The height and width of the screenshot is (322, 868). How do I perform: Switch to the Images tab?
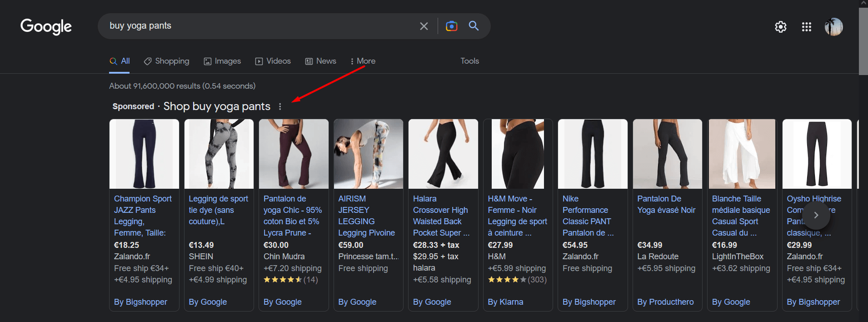point(222,61)
